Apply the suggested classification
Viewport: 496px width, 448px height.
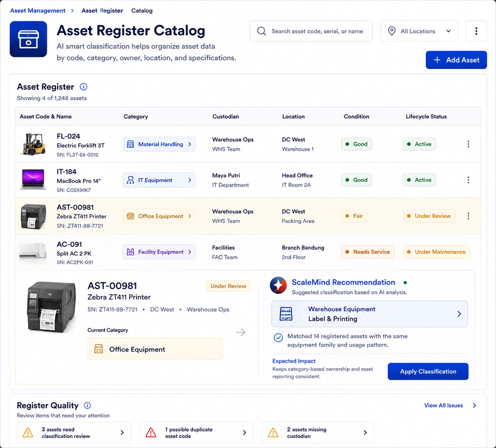coord(428,371)
